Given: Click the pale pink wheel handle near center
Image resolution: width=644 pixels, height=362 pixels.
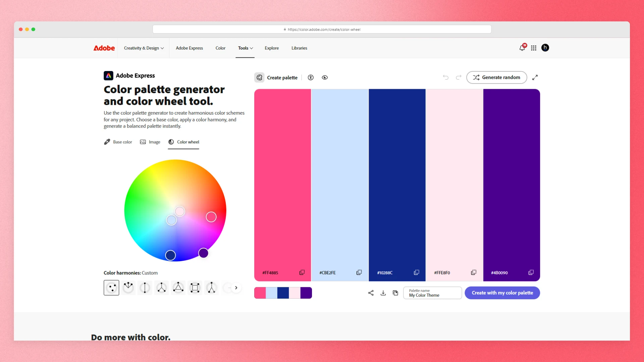Looking at the screenshot, I should pyautogui.click(x=180, y=211).
